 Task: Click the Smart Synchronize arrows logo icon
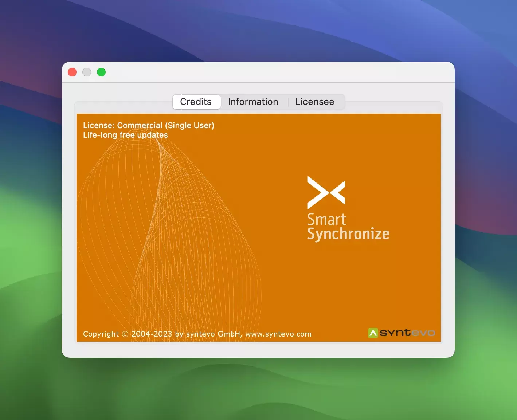326,192
